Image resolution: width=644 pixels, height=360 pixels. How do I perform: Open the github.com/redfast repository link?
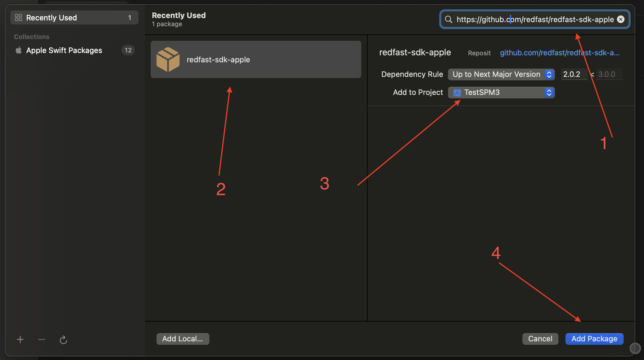click(560, 53)
